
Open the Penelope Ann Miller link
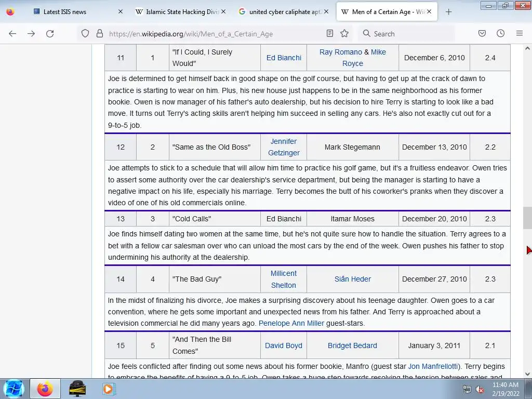click(x=291, y=323)
